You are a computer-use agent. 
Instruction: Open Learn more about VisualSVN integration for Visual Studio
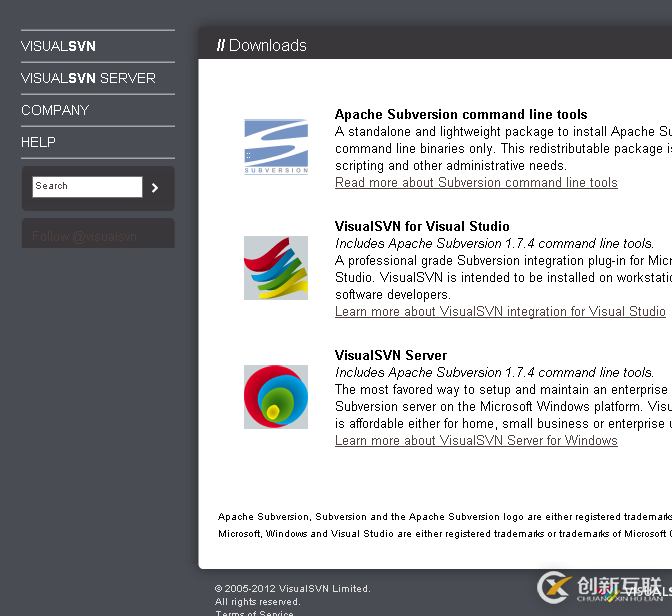pyautogui.click(x=500, y=312)
